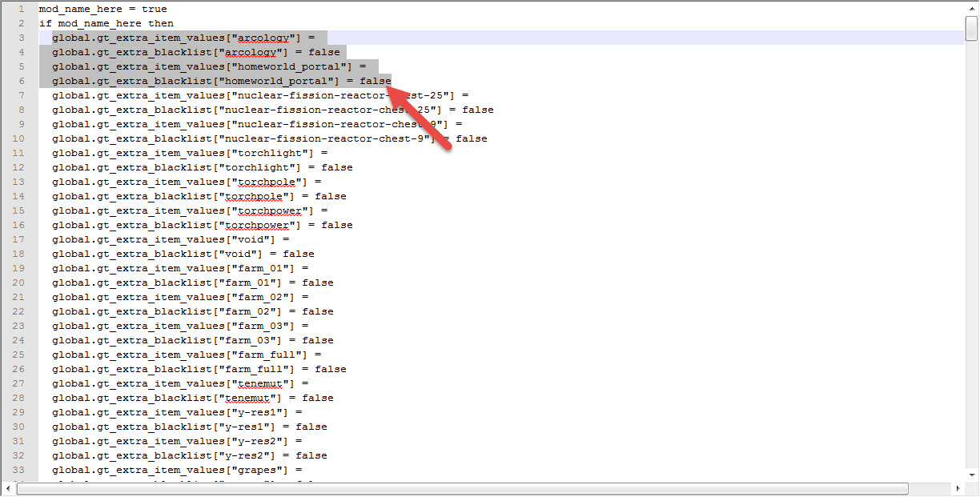Place cursor on "true" in line 1
The width and height of the screenshot is (980, 497).
154,10
